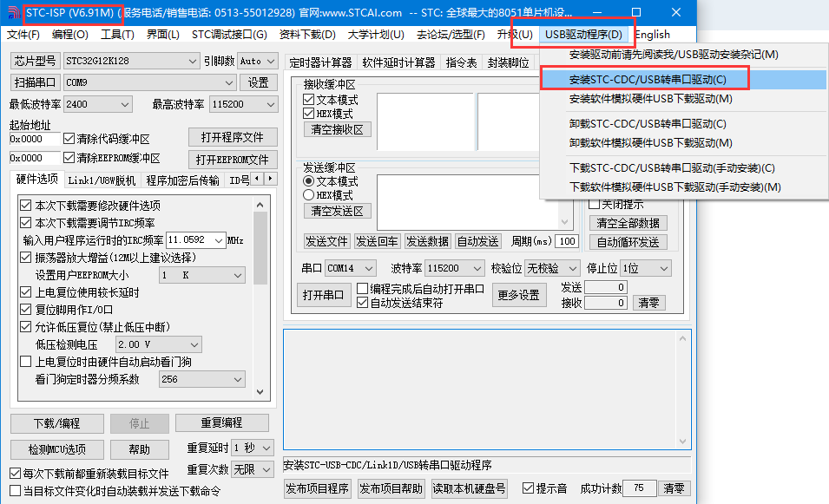Click log output area scrollbar up arrow
The width and height of the screenshot is (829, 504).
click(x=682, y=338)
